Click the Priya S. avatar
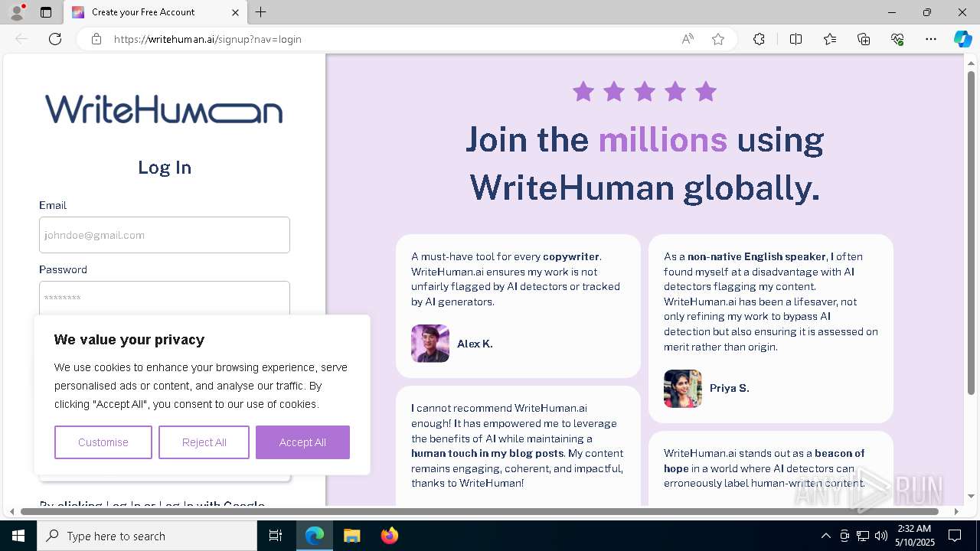This screenshot has height=551, width=980. click(683, 389)
